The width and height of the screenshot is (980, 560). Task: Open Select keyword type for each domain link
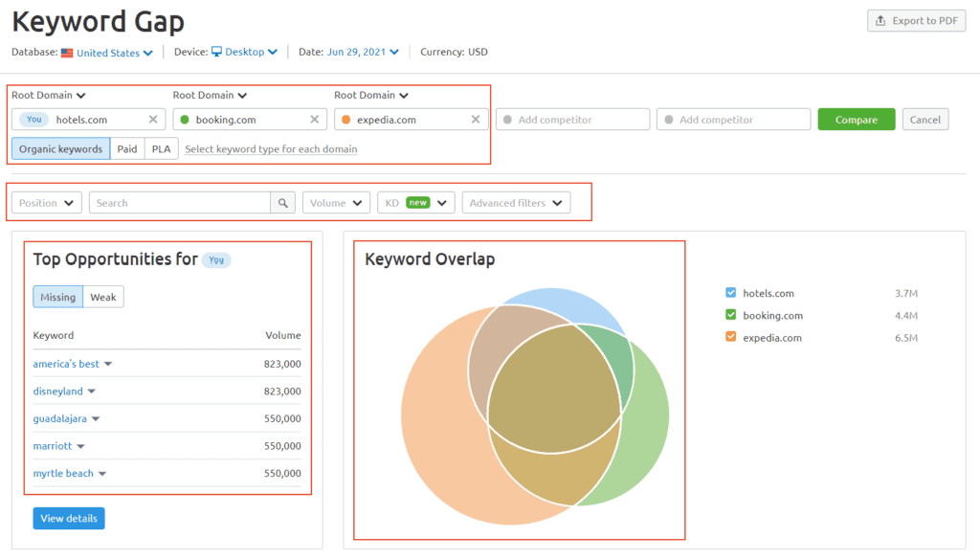click(271, 148)
